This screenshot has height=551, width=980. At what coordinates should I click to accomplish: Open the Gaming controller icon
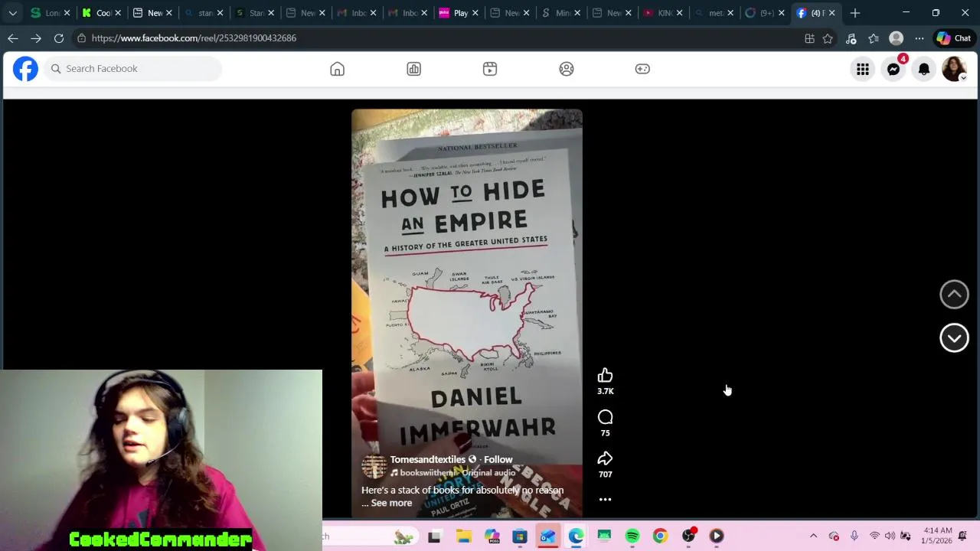pyautogui.click(x=642, y=69)
